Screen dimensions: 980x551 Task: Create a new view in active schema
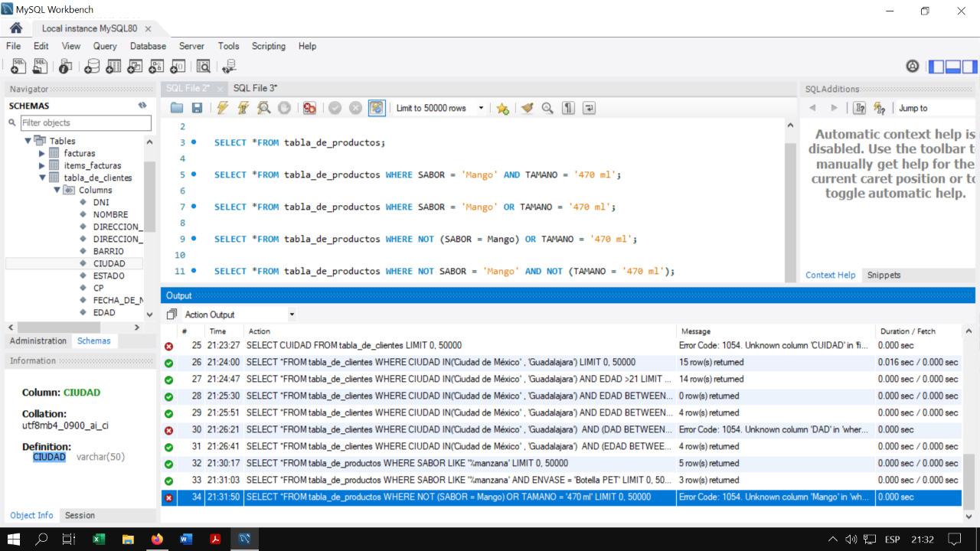coord(136,67)
